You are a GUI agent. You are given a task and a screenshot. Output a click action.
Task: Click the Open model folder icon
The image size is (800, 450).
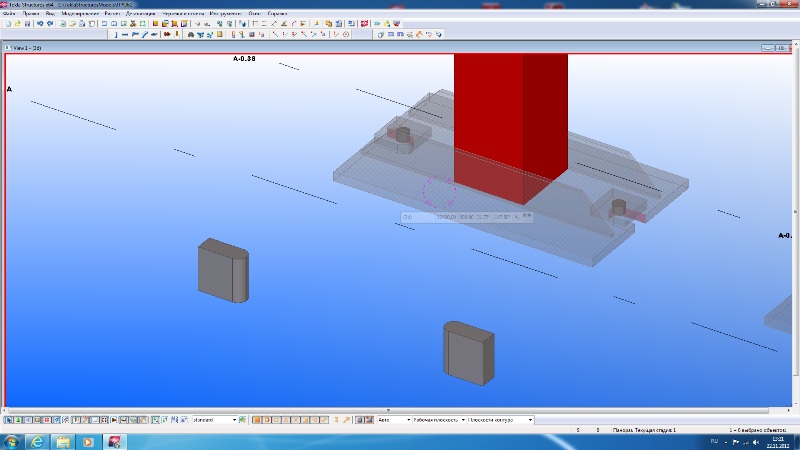pyautogui.click(x=16, y=23)
